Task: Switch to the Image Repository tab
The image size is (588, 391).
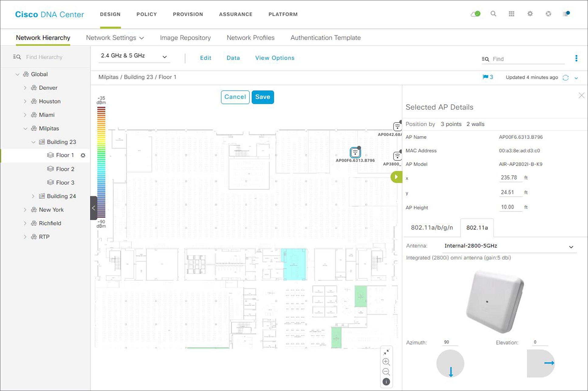Action: coord(185,38)
